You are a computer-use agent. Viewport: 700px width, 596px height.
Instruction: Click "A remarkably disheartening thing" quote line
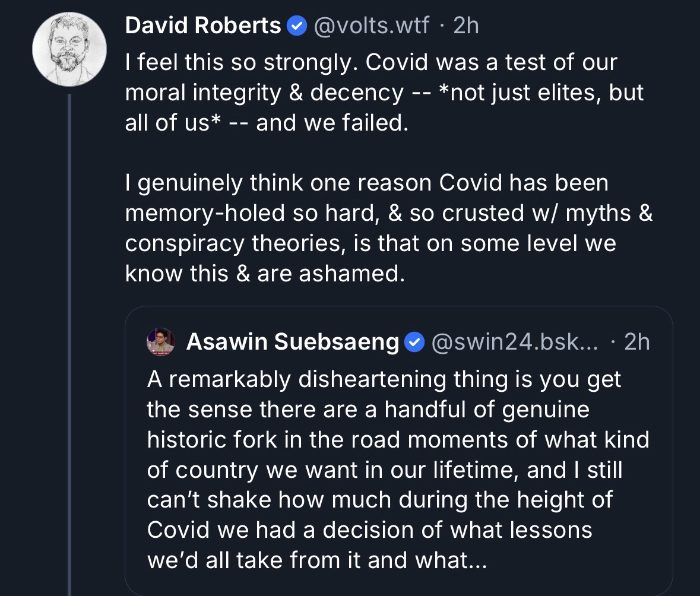pyautogui.click(x=384, y=379)
